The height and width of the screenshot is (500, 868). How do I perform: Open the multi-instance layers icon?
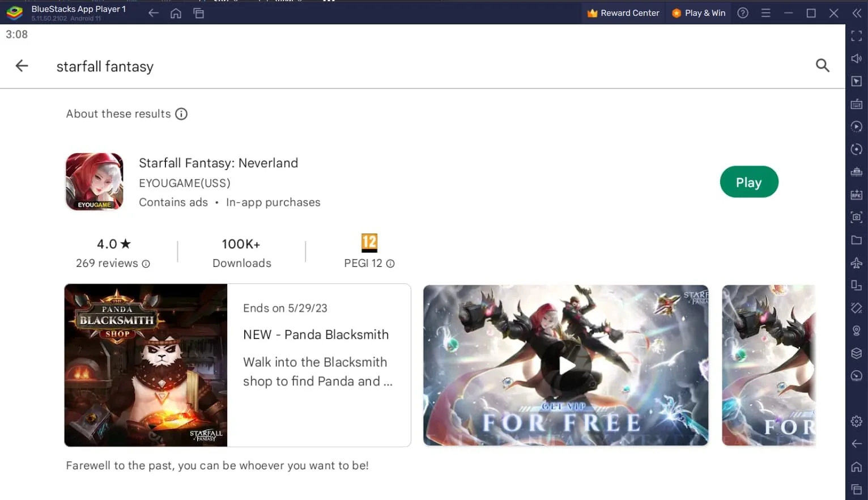point(857,353)
